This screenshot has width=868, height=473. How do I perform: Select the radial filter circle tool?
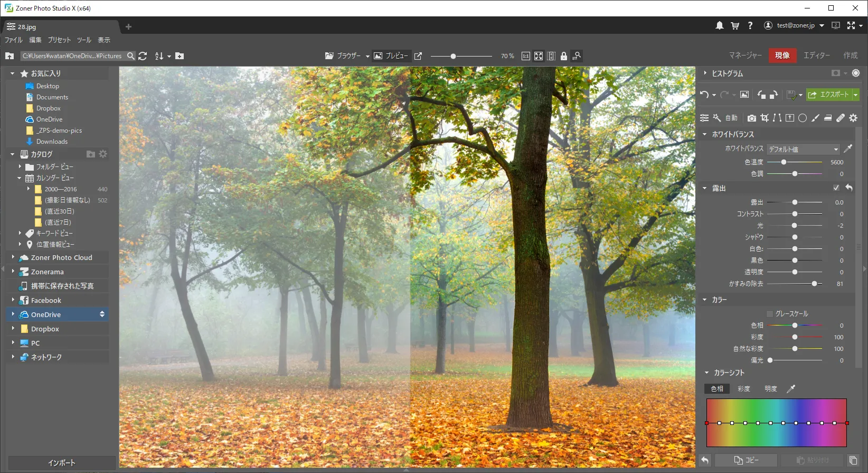(x=803, y=118)
